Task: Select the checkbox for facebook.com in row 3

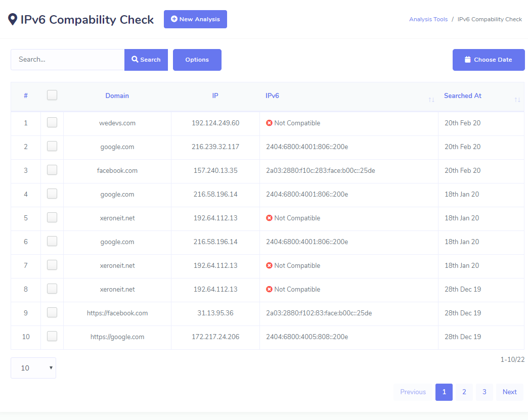Action: tap(52, 170)
